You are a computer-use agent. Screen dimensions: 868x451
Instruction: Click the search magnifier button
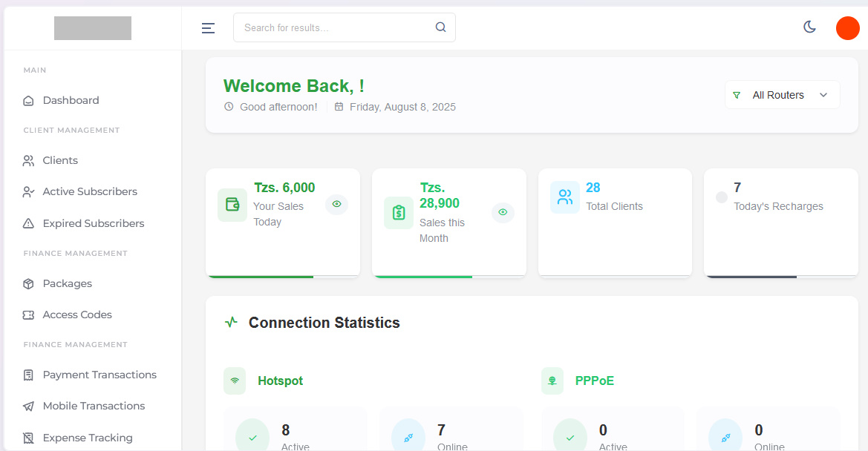pyautogui.click(x=440, y=27)
